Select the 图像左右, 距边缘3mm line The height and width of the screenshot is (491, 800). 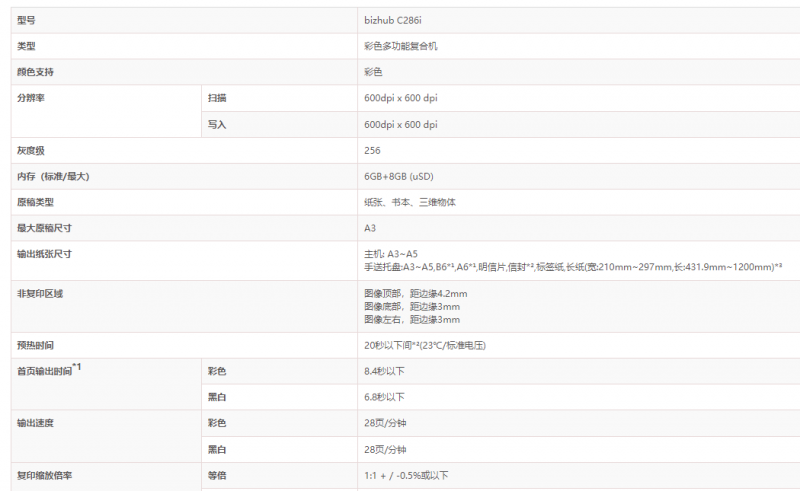coord(412,320)
